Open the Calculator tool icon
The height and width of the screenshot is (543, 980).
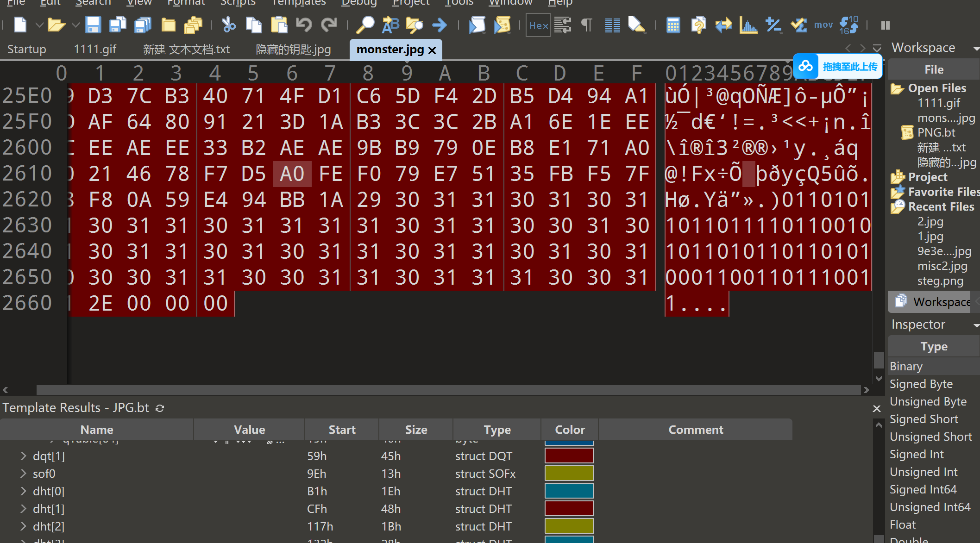[x=673, y=25]
